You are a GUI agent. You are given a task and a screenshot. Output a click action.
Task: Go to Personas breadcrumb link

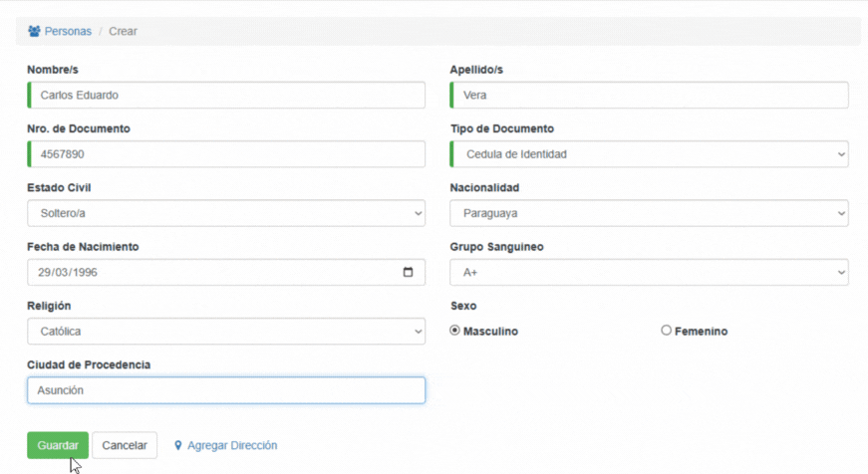click(x=68, y=31)
